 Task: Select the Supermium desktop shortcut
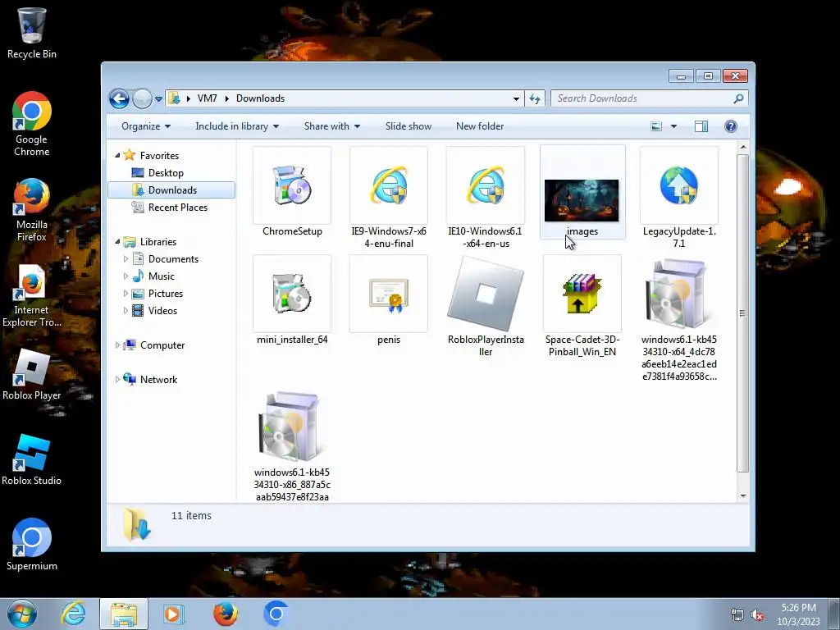pos(32,545)
